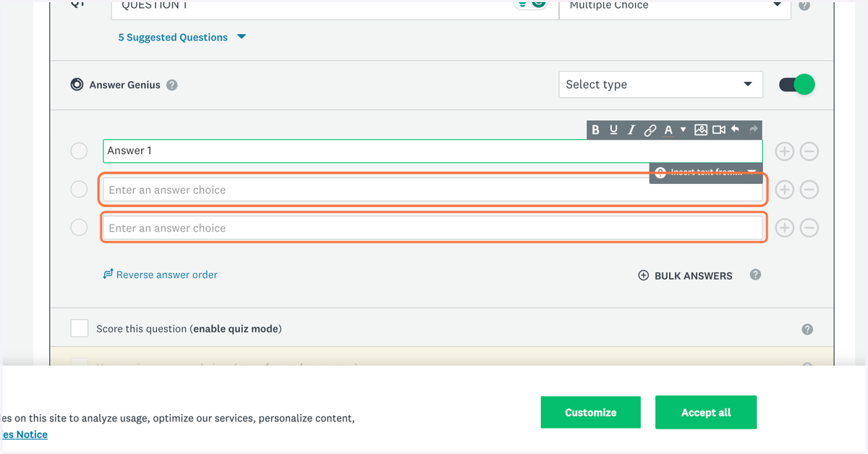Open the Select type dropdown

(661, 85)
